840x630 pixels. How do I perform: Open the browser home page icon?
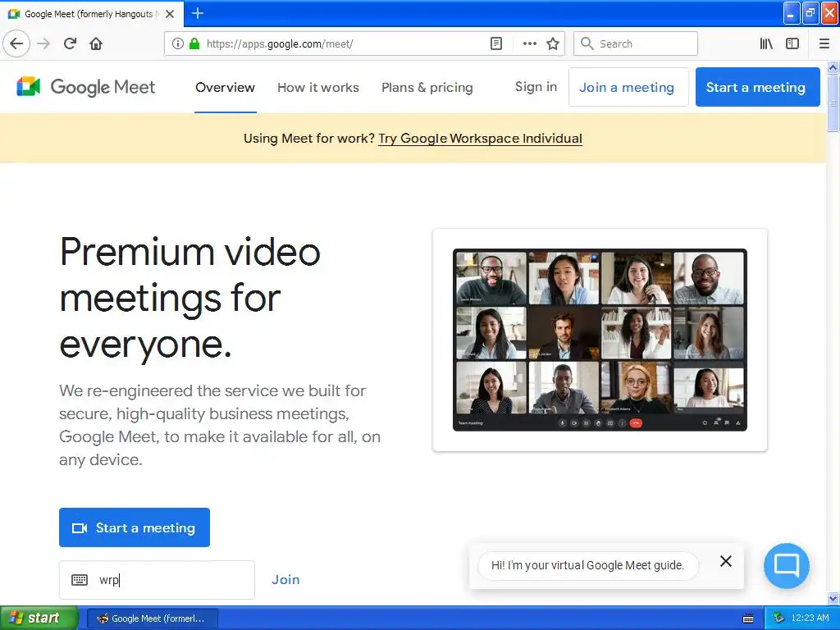click(96, 43)
